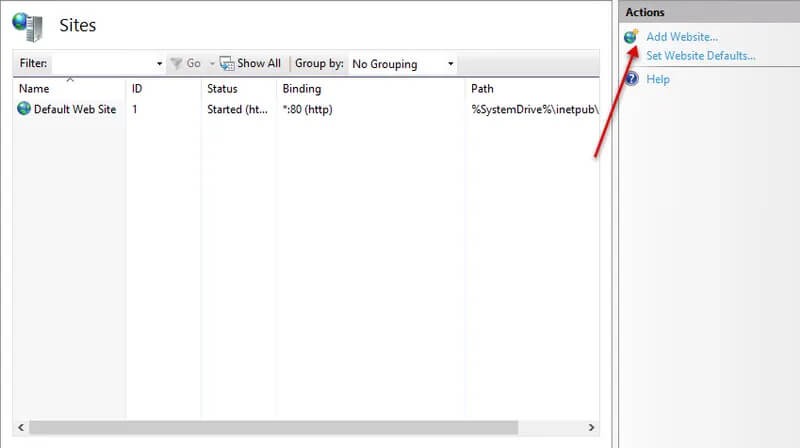Open the Group by No Grouping dropdown
This screenshot has height=448, width=800.
[x=402, y=64]
